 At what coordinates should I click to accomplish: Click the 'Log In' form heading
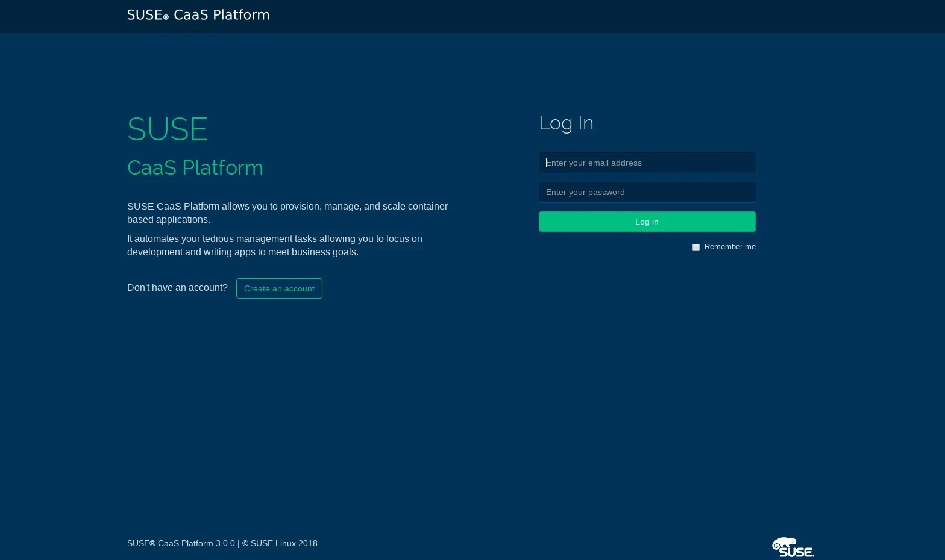pos(566,123)
